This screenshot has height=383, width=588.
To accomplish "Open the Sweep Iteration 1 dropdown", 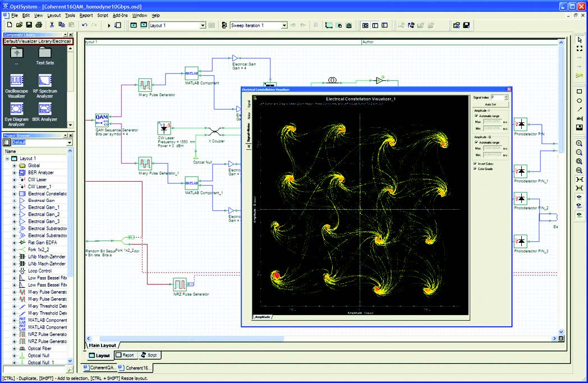I will click(x=284, y=25).
